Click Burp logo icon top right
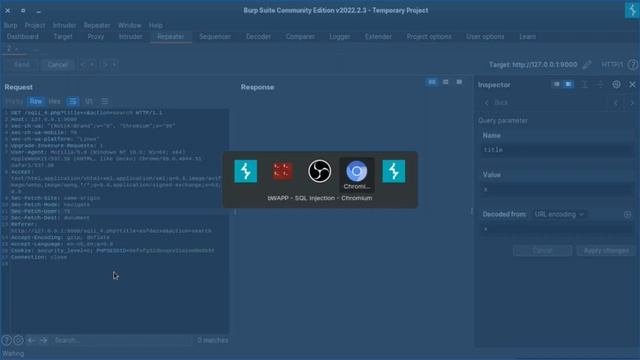The image size is (640, 360). [x=632, y=10]
